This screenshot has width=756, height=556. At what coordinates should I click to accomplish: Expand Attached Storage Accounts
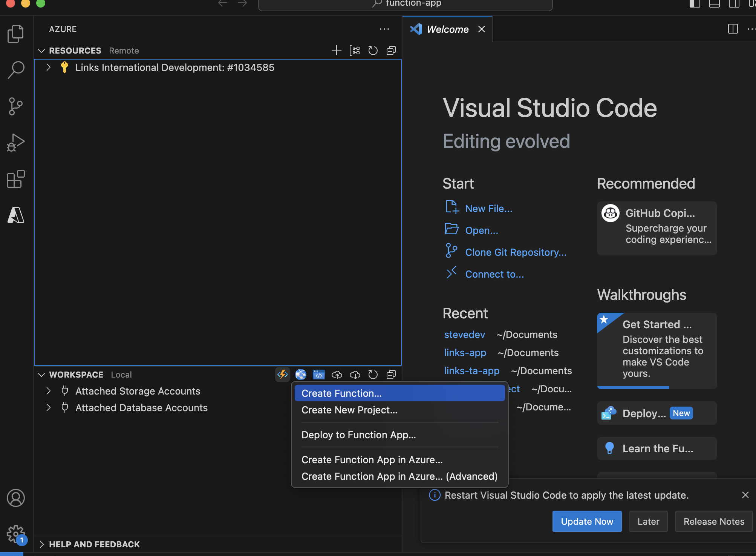[x=48, y=391]
